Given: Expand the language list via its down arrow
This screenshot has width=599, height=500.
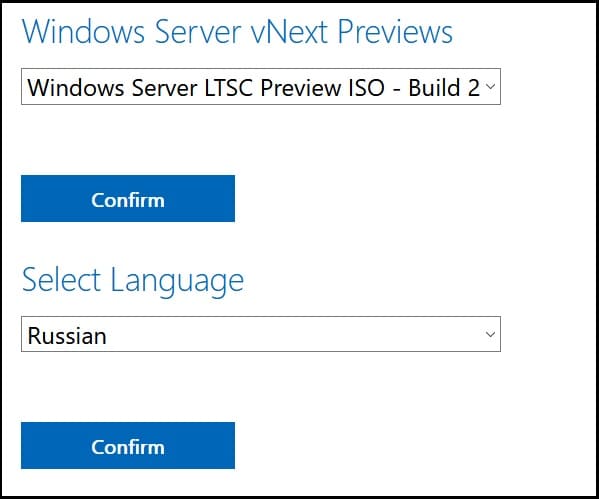Looking at the screenshot, I should click(x=490, y=334).
